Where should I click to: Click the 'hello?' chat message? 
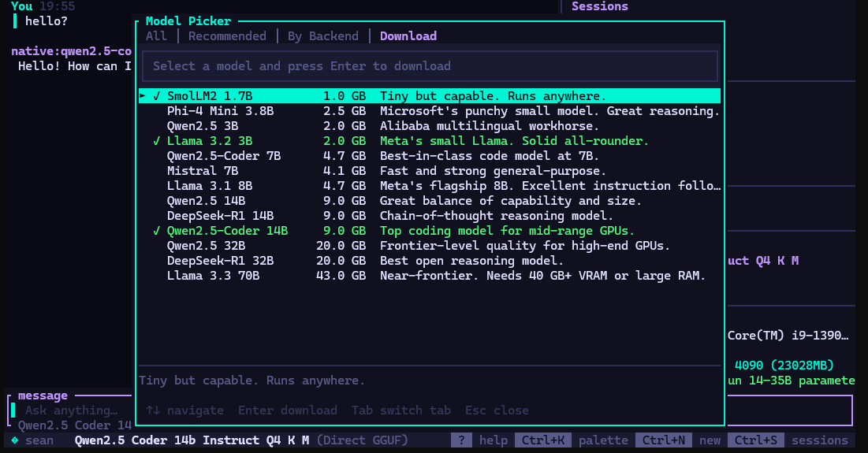click(x=46, y=21)
